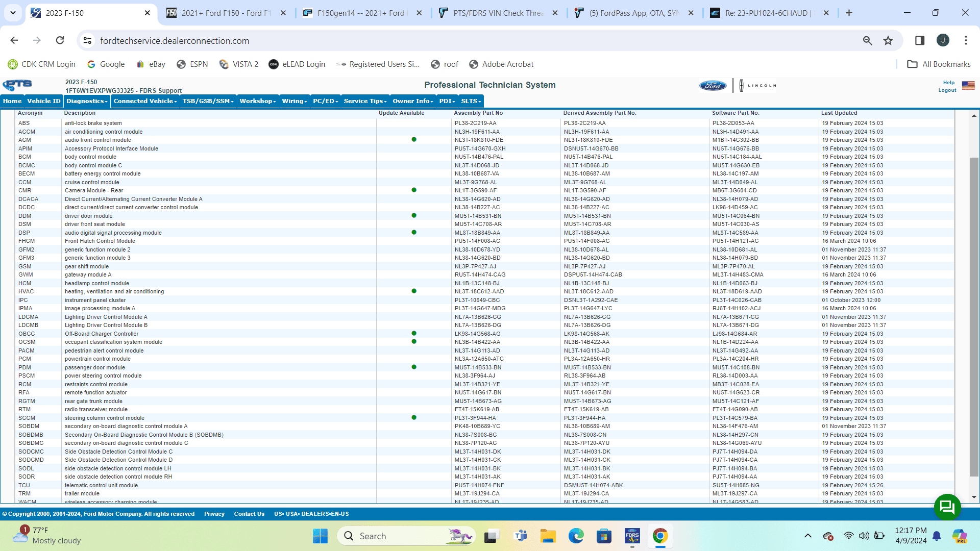Viewport: 980px width, 551px height.
Task: Open the Connected Vehicle dropdown
Action: pyautogui.click(x=145, y=101)
